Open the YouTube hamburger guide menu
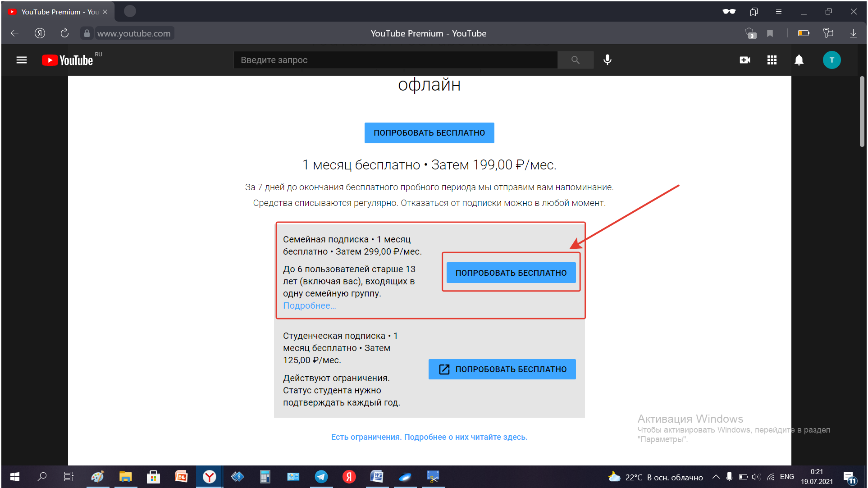Screen dimensions: 868x488 click(x=22, y=60)
